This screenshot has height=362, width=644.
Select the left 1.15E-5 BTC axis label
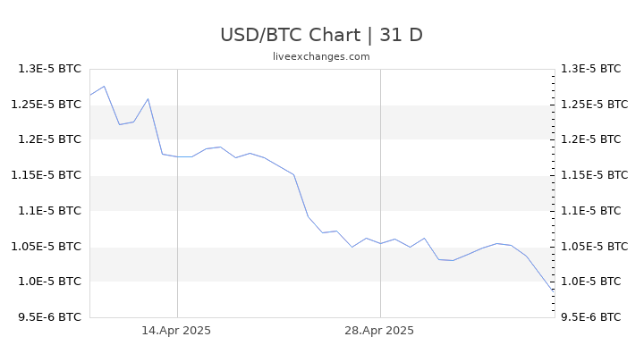click(x=46, y=175)
